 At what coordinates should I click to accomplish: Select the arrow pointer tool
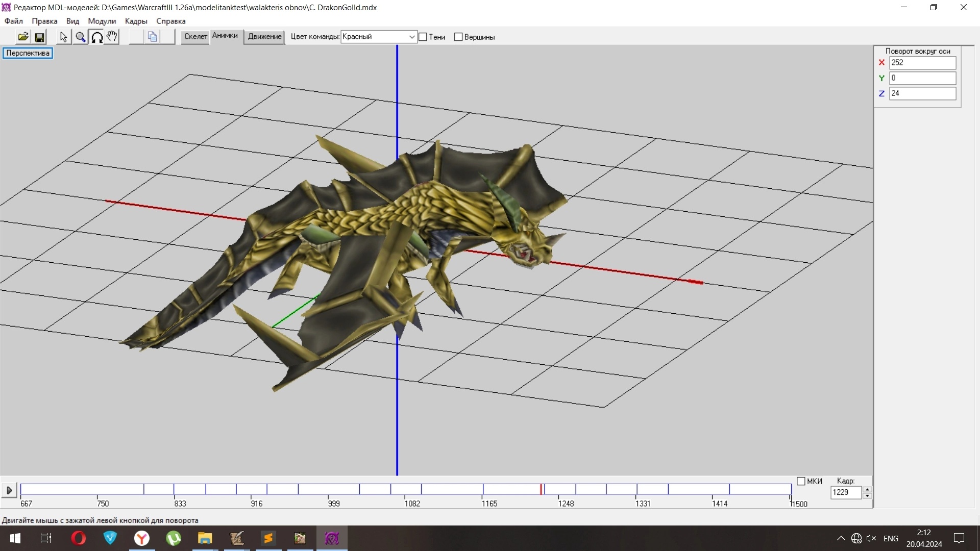click(63, 37)
